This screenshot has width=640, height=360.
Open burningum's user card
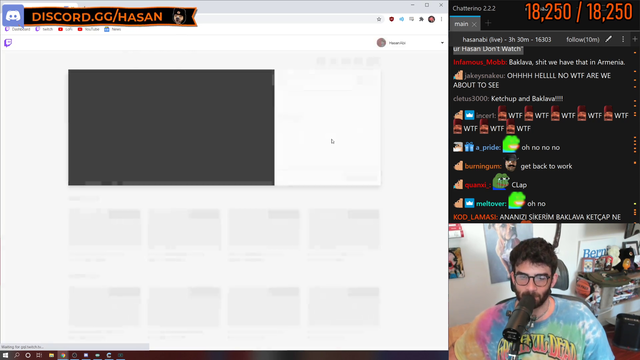(483, 167)
